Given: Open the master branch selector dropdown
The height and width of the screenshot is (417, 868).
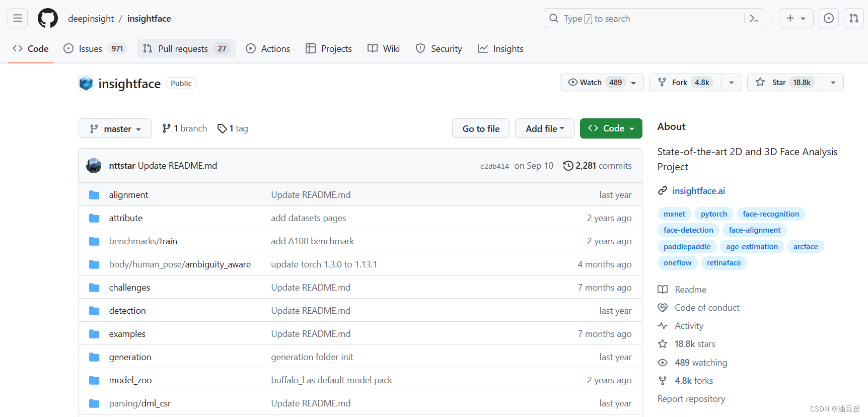Looking at the screenshot, I should tap(115, 128).
